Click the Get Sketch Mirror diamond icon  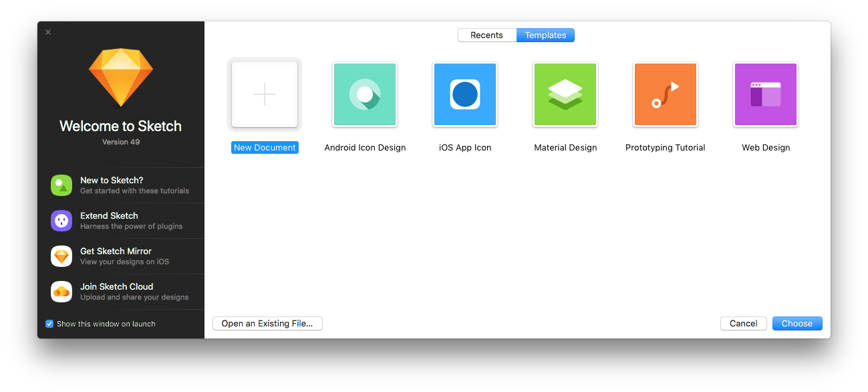[61, 256]
